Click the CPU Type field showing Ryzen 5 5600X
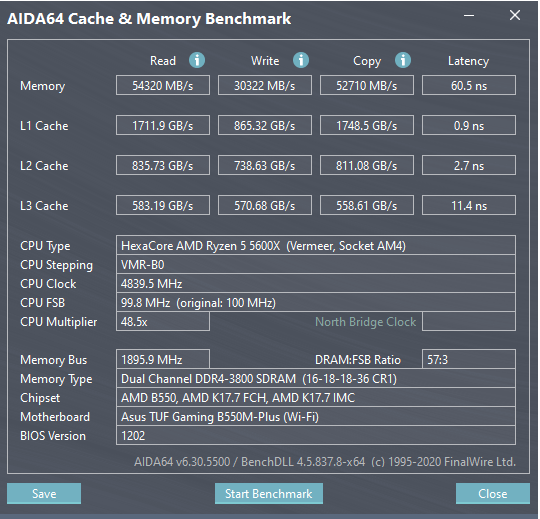This screenshot has width=540, height=519. pos(316,246)
